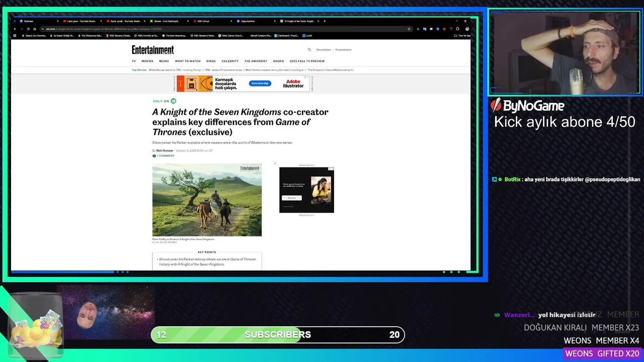Open Retro Games Download bookmark
This screenshot has height=362, width=644.
tap(230, 36)
